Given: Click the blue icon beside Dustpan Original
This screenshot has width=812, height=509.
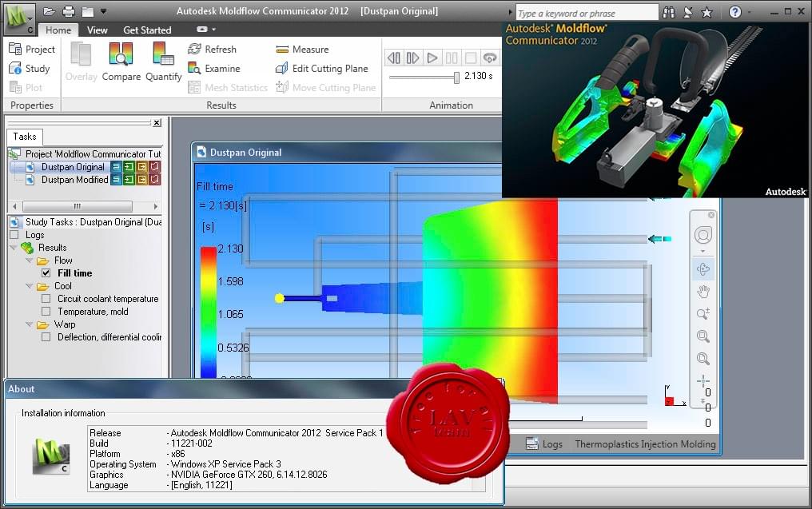Looking at the screenshot, I should click(x=117, y=167).
